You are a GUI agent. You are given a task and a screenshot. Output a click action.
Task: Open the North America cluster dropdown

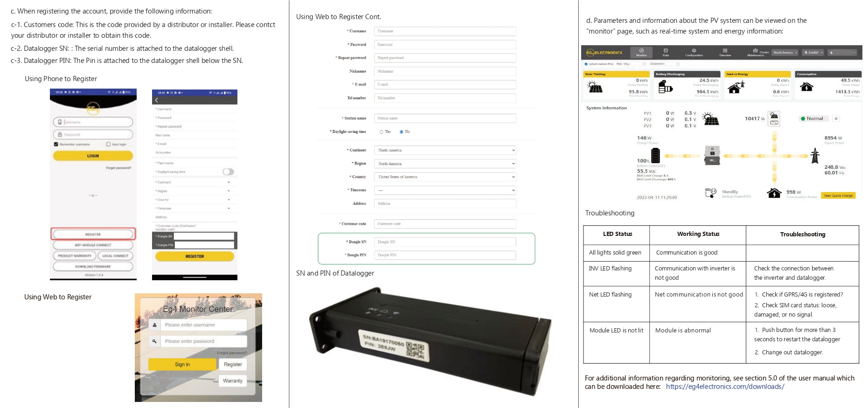(x=785, y=53)
